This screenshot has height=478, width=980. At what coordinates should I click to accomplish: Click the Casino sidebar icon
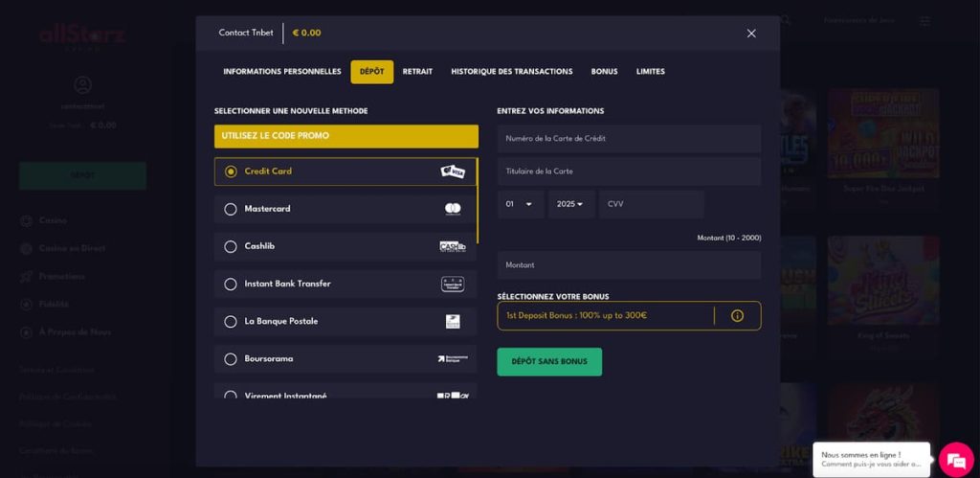coord(26,221)
